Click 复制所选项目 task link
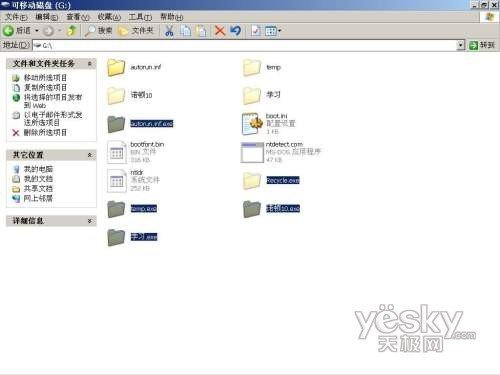Viewport: 500px width, 375px height. pyautogui.click(x=45, y=87)
